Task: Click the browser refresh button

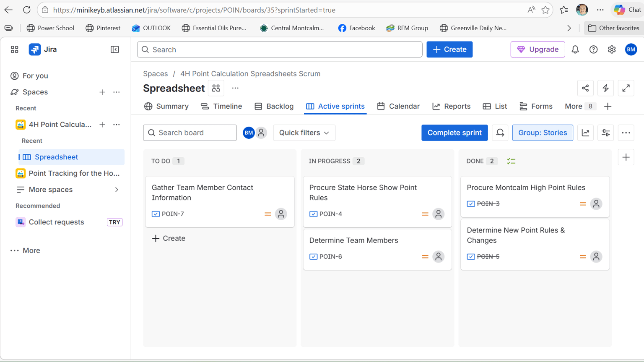Action: (x=27, y=10)
